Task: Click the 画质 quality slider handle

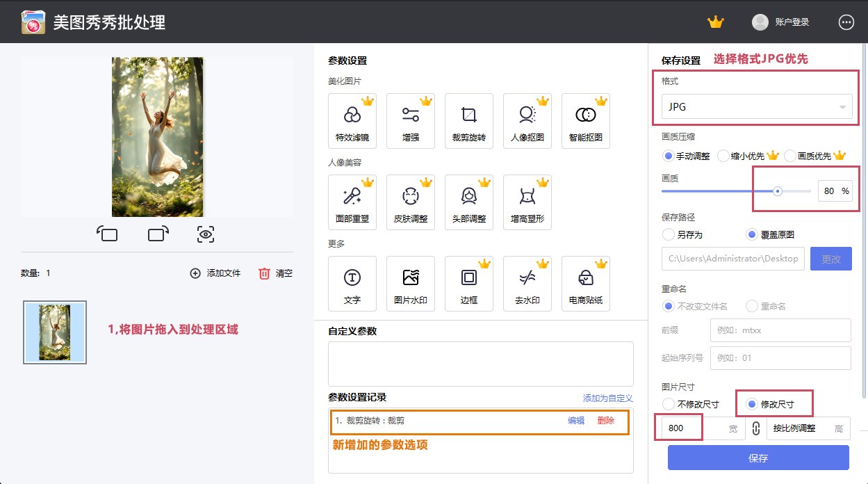Action: coord(778,191)
